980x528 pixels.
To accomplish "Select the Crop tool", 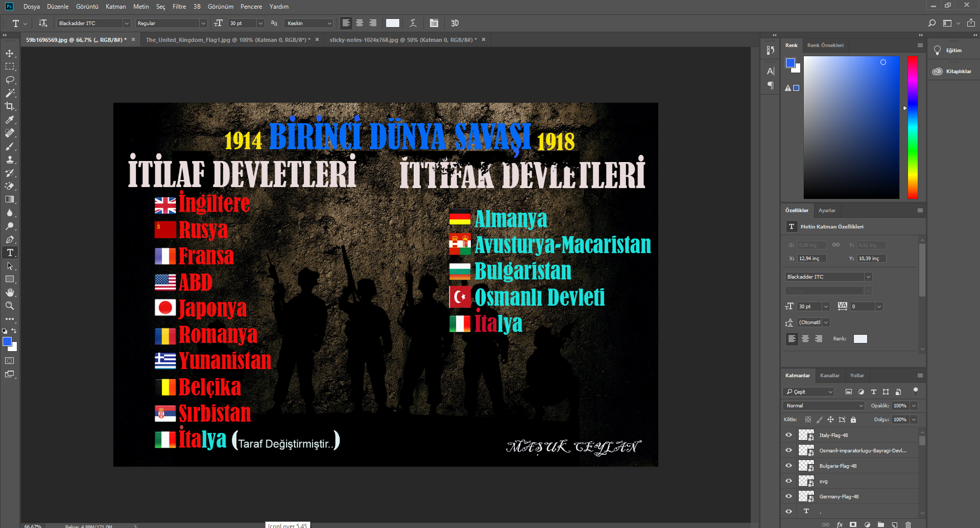I will pos(10,106).
